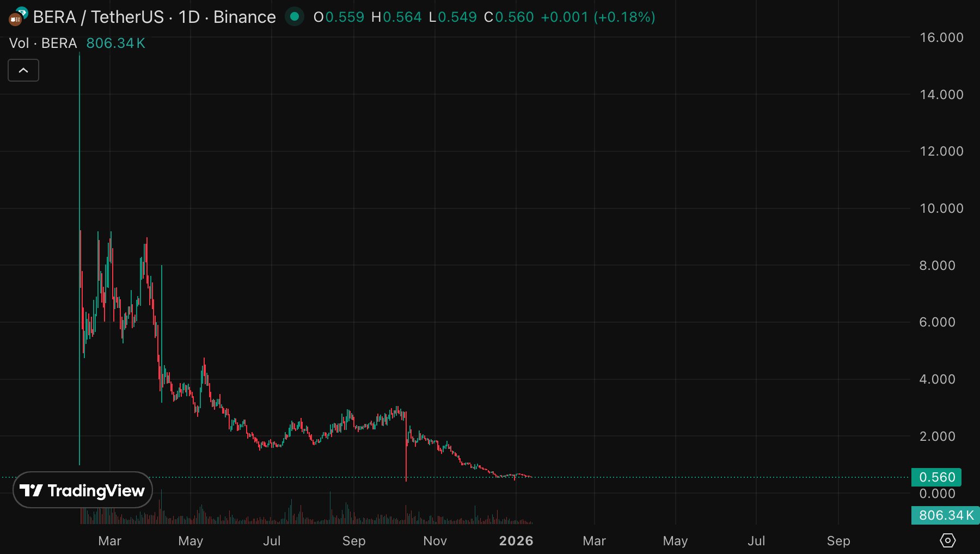
Task: Click the 2026 year label on the time axis
Action: coord(516,541)
